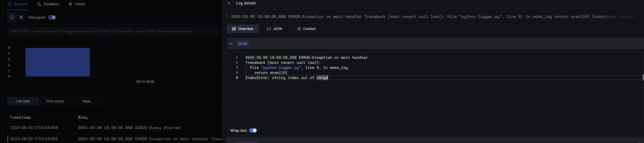The height and width of the screenshot is (143, 644).
Task: Click the 'return area[10]' line
Action: pos(271,73)
